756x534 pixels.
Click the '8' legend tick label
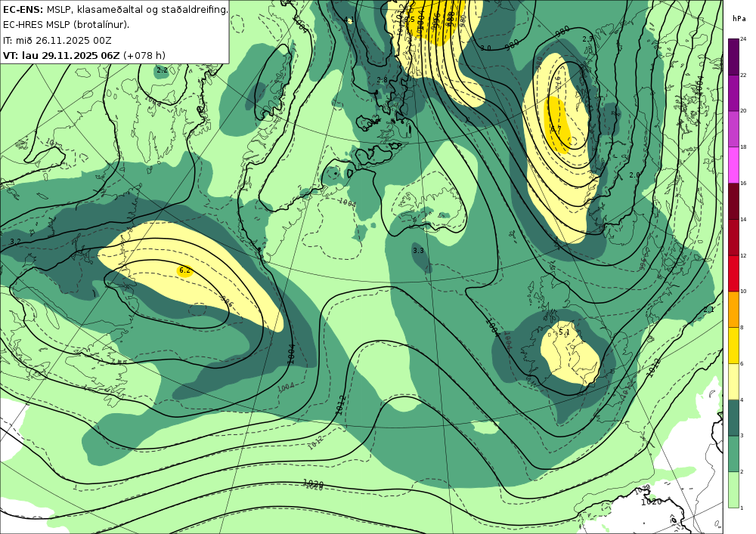click(742, 328)
